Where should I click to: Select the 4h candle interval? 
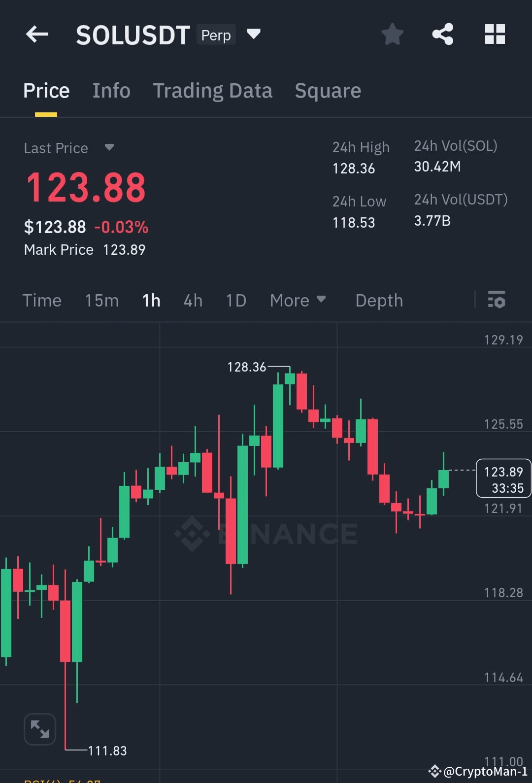point(193,300)
